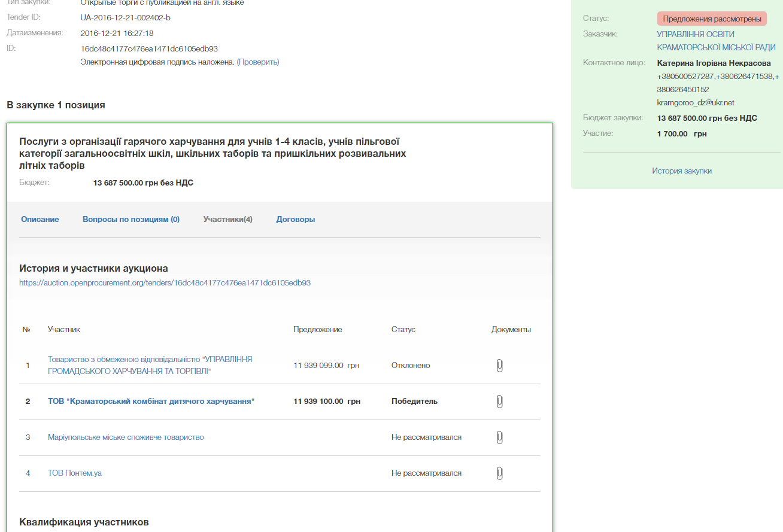The height and width of the screenshot is (532, 783).
Task: Click the Квалификация участников heading
Action: [84, 522]
